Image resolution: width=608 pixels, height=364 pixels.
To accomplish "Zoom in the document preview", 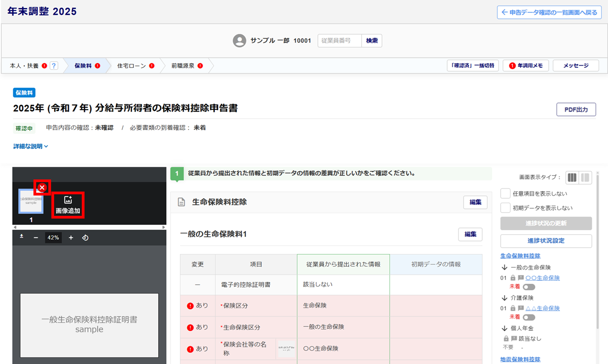I will coord(71,238).
